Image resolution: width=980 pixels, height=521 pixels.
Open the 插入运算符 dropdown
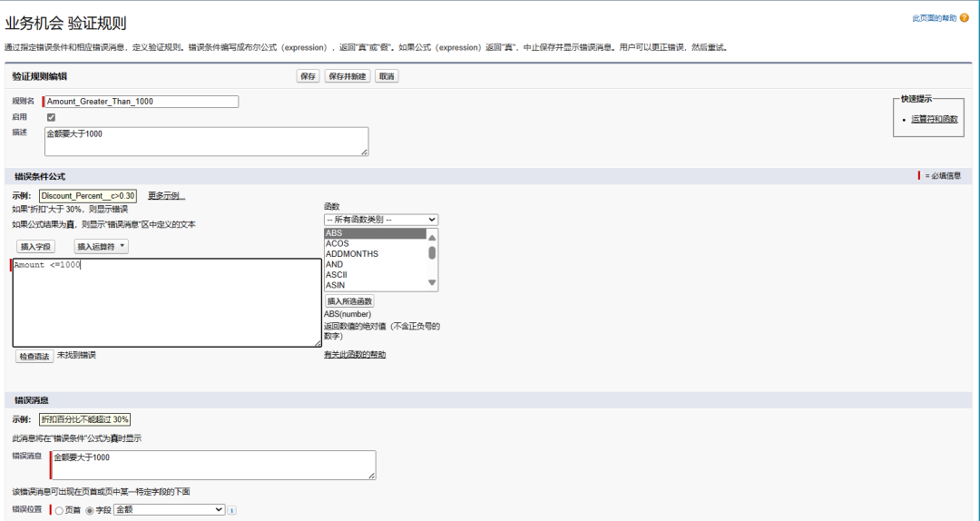point(102,246)
